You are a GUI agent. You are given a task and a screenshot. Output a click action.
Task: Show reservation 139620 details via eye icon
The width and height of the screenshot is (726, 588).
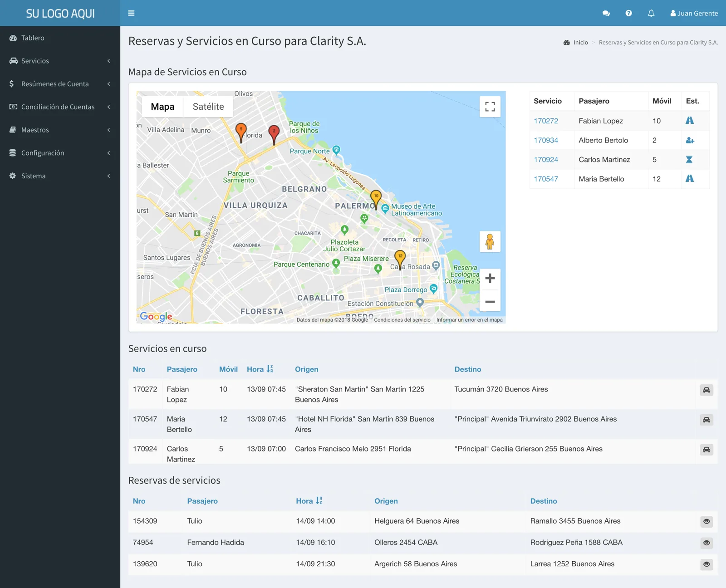pyautogui.click(x=706, y=564)
